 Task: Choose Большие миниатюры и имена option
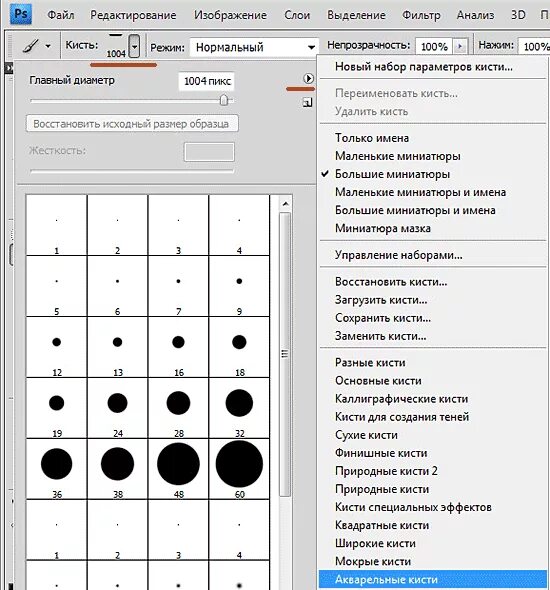pos(415,210)
